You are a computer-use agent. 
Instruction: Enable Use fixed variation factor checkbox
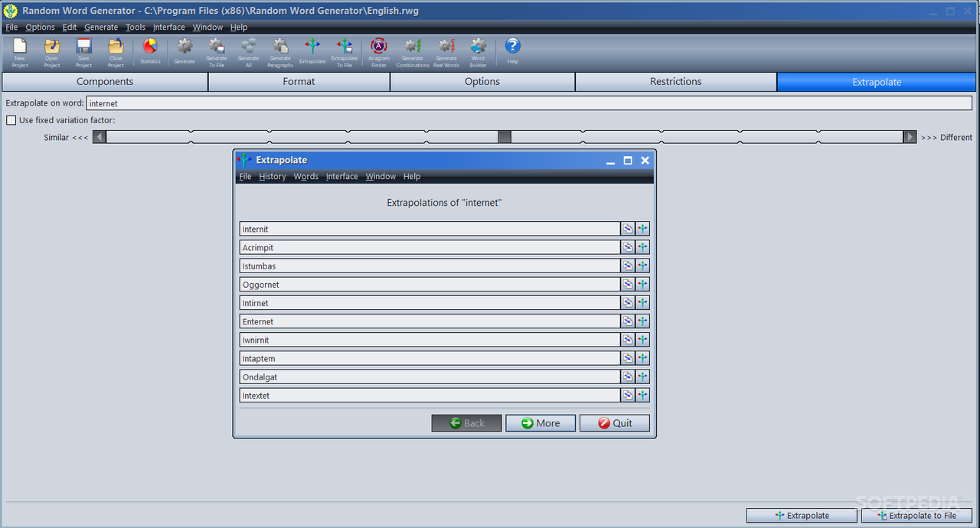(x=11, y=120)
